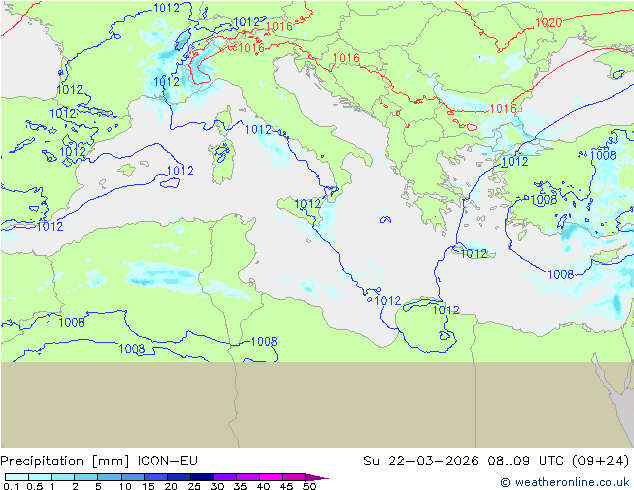Click the red "1020" isobar label

pyautogui.click(x=548, y=23)
